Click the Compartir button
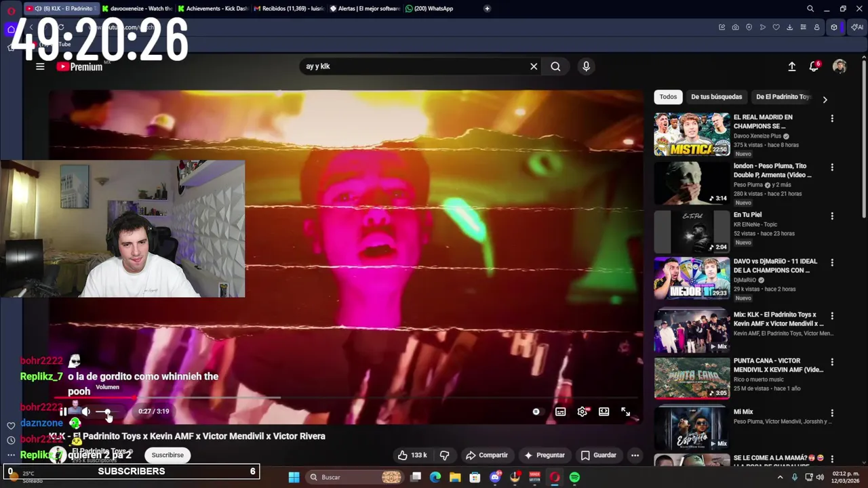Screen dimensions: 868x488 tap(486, 455)
